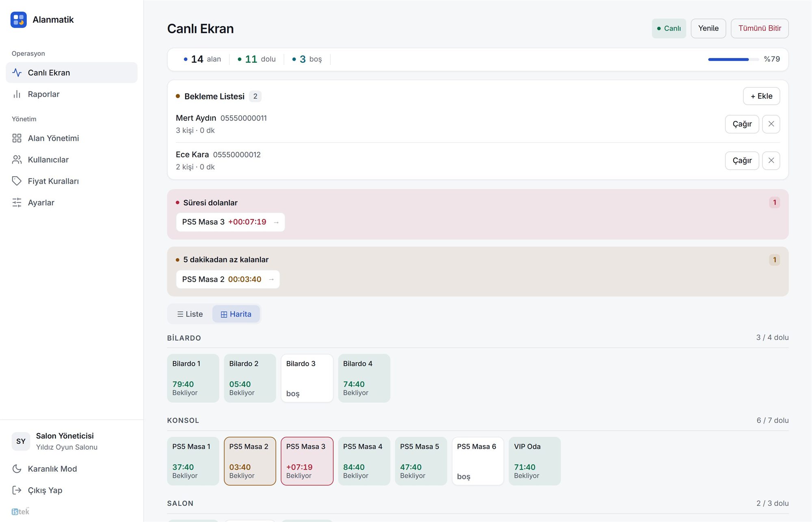Click the PS5 Masa 3 expired chip
Image resolution: width=812 pixels, height=522 pixels.
(230, 222)
